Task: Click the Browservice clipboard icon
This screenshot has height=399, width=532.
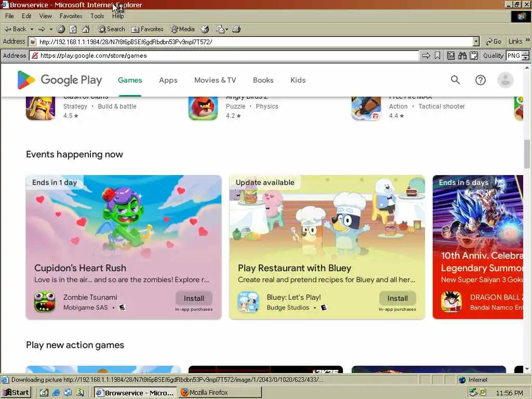Action: [474, 56]
